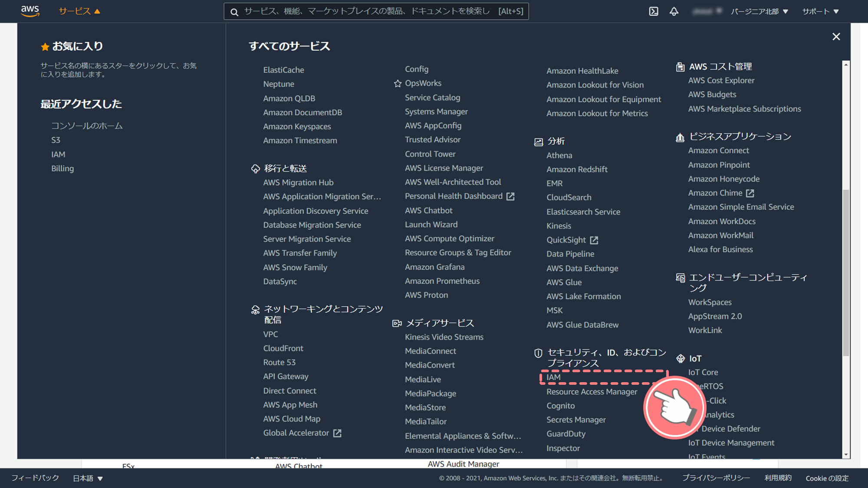Click the メディアサービス category icon
Image resolution: width=868 pixels, height=488 pixels.
pyautogui.click(x=397, y=324)
